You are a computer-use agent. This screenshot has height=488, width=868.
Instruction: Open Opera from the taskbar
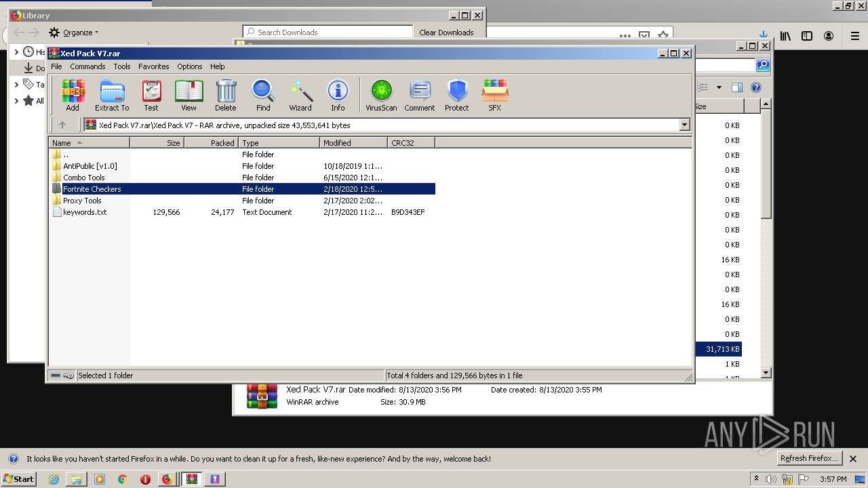pyautogui.click(x=145, y=479)
